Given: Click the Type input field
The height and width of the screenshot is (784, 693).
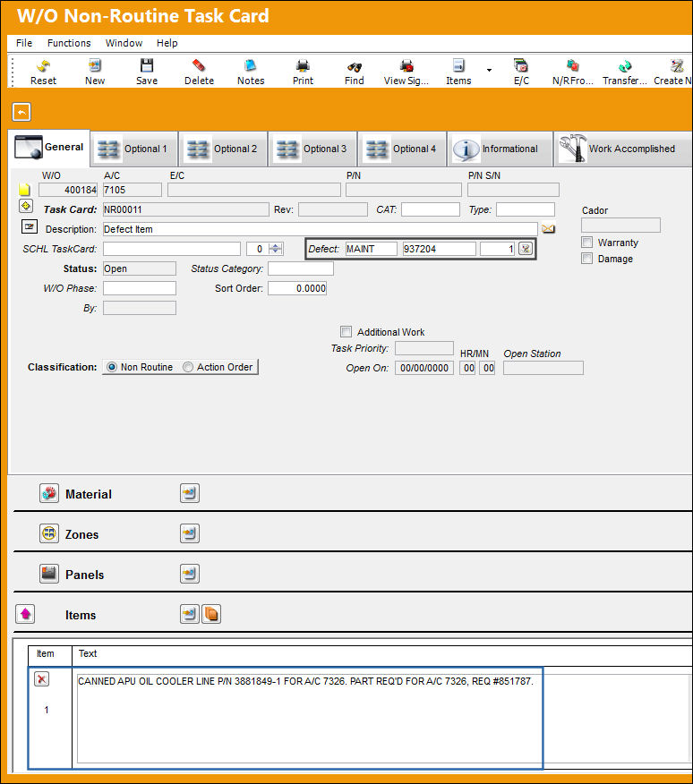Looking at the screenshot, I should pos(526,209).
